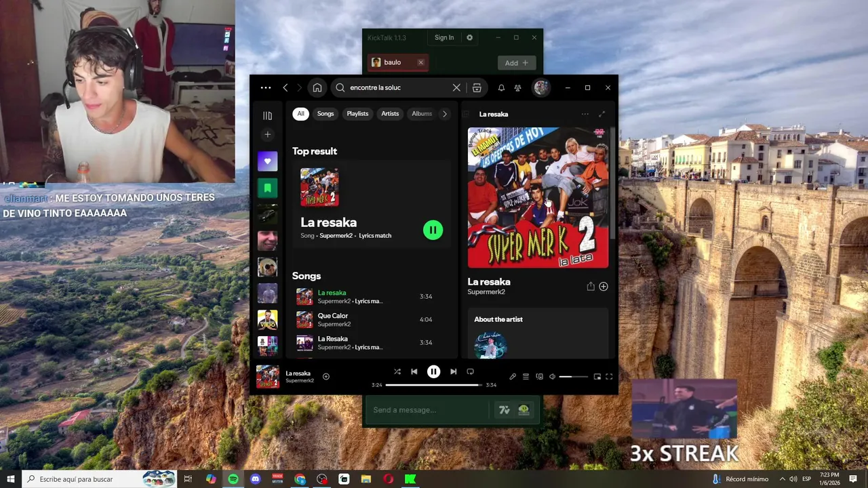Enter Spotify full screen mode
This screenshot has width=868, height=488.
[609, 376]
